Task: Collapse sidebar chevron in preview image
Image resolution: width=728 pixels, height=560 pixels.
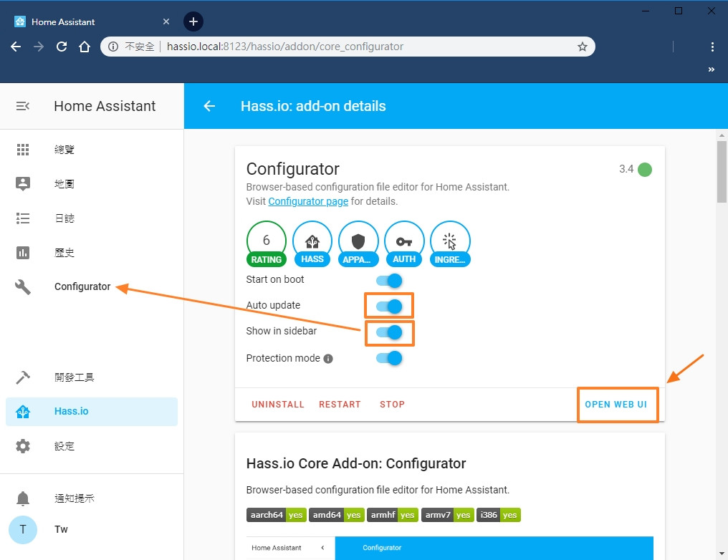Action: (x=322, y=548)
